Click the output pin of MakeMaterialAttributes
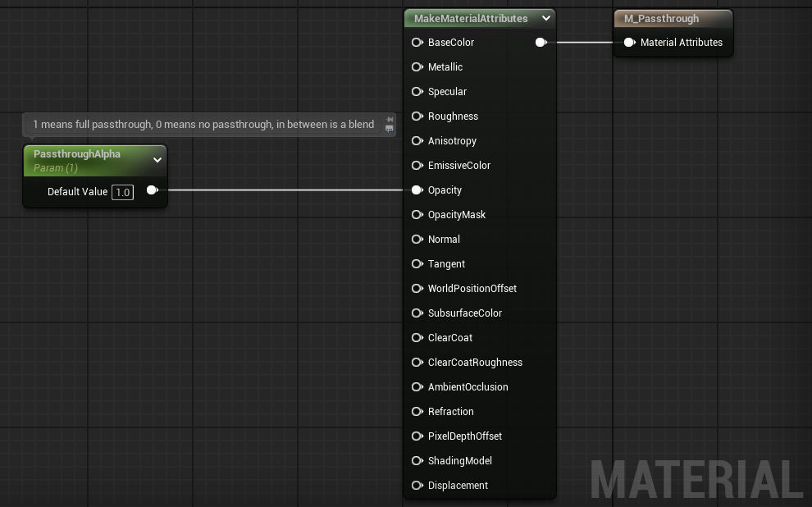The height and width of the screenshot is (507, 812). coord(541,42)
